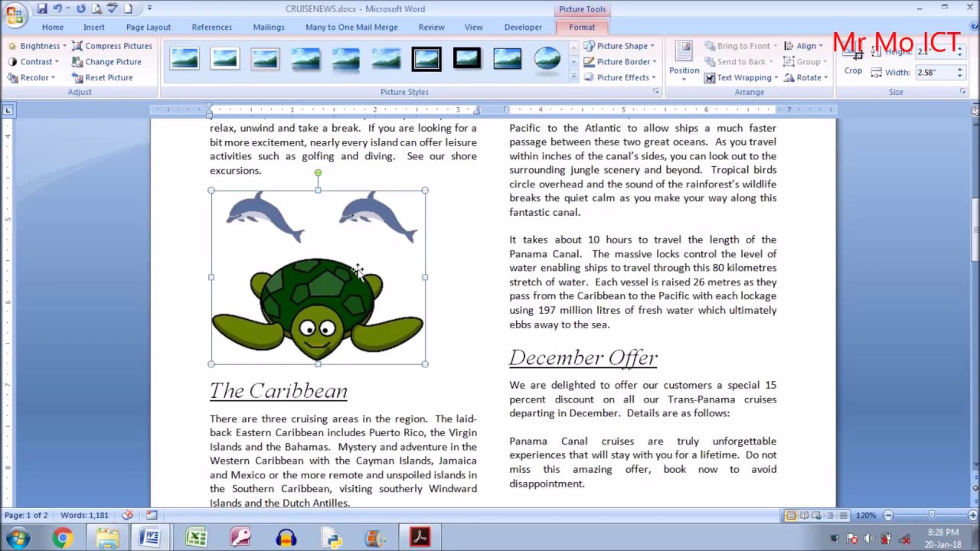Viewport: 980px width, 551px height.
Task: Open the References tab
Action: [211, 27]
